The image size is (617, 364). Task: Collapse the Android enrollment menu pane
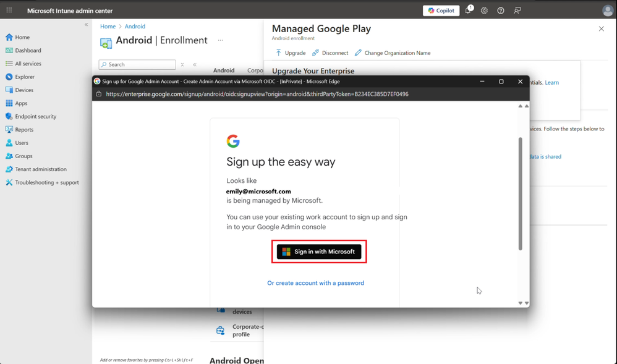pyautogui.click(x=195, y=64)
